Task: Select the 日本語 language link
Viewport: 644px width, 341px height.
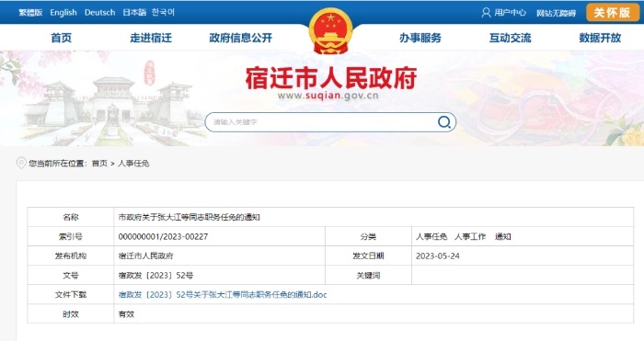Action: click(134, 13)
